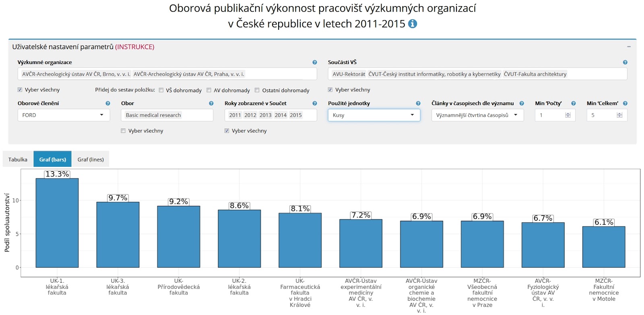
Task: Collapse the parameter settings panel with minus icon
Action: pyautogui.click(x=629, y=47)
